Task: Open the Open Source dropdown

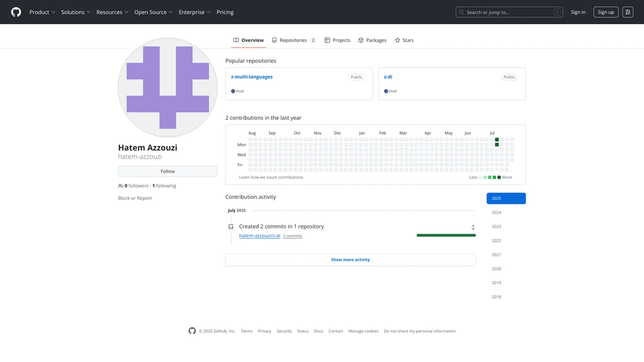Action: pos(153,12)
